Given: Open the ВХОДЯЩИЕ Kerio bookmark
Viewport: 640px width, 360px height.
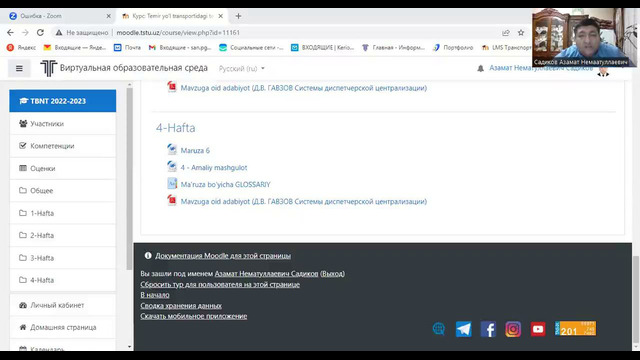Looking at the screenshot, I should click(322, 48).
